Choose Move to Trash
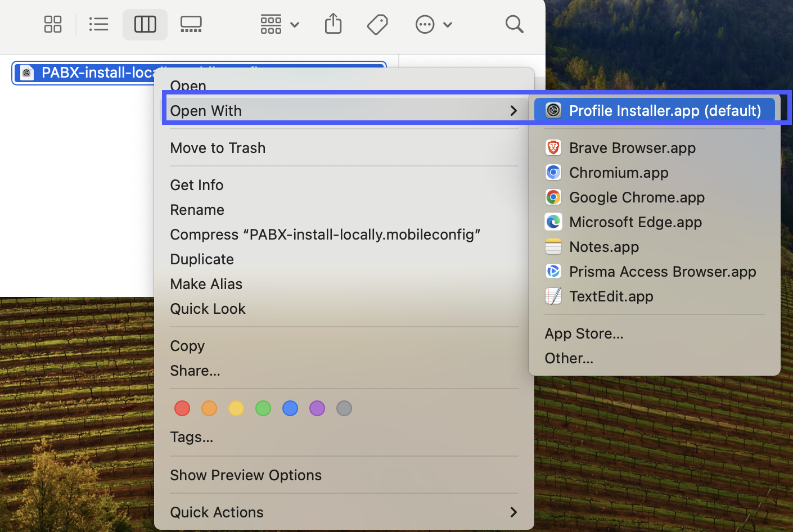This screenshot has height=532, width=793. click(x=344, y=148)
